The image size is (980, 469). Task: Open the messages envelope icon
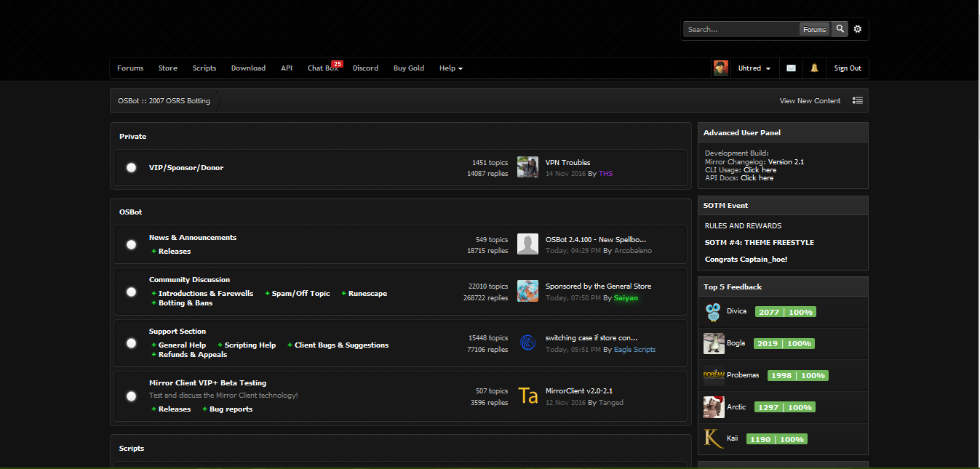791,68
